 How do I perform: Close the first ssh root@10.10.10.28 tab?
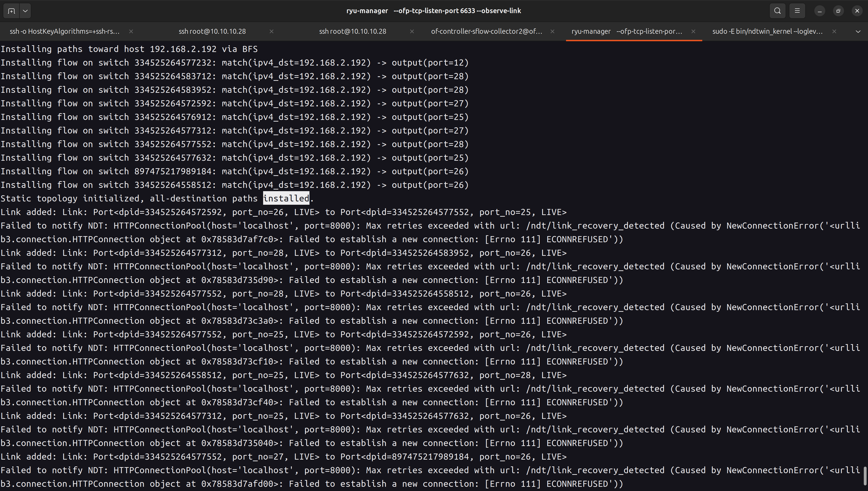click(x=272, y=31)
